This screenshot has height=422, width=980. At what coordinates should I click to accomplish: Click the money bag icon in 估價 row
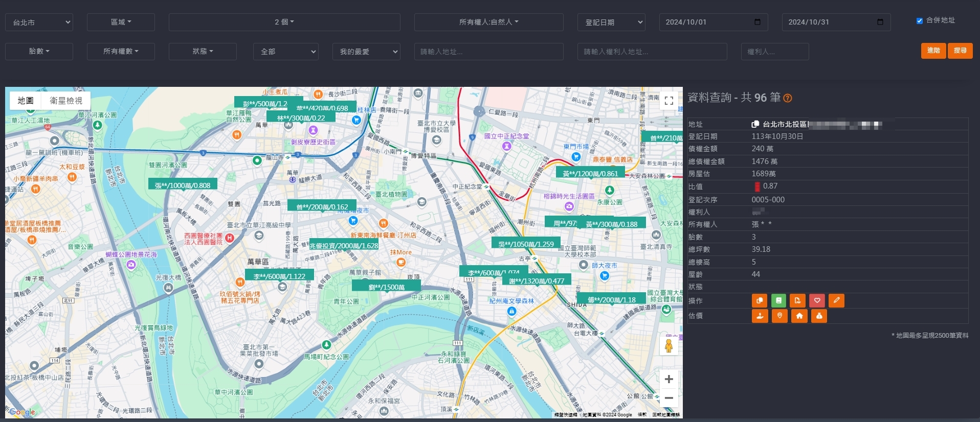(x=819, y=316)
